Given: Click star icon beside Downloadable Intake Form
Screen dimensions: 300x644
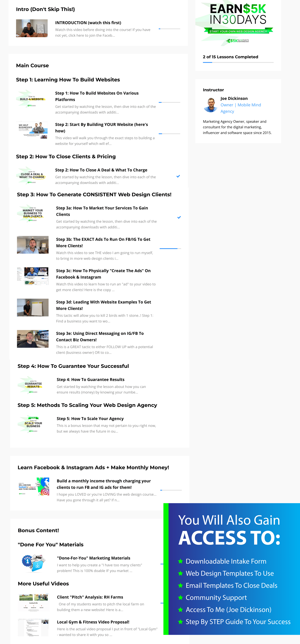Looking at the screenshot, I should [x=180, y=561].
